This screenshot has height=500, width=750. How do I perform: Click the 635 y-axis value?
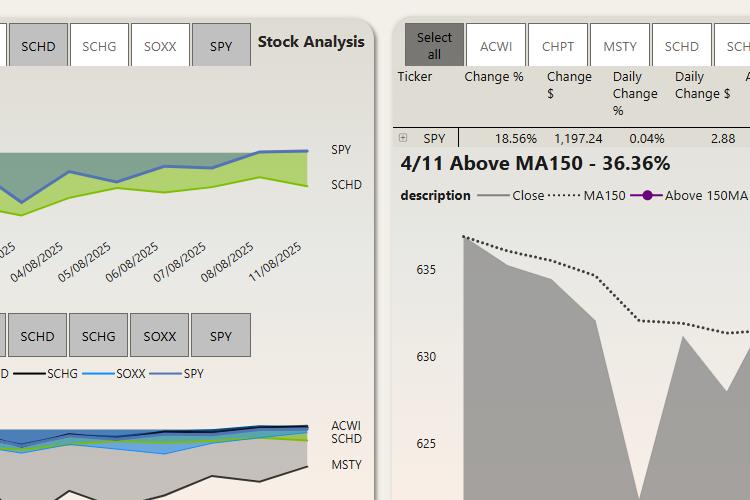(426, 270)
